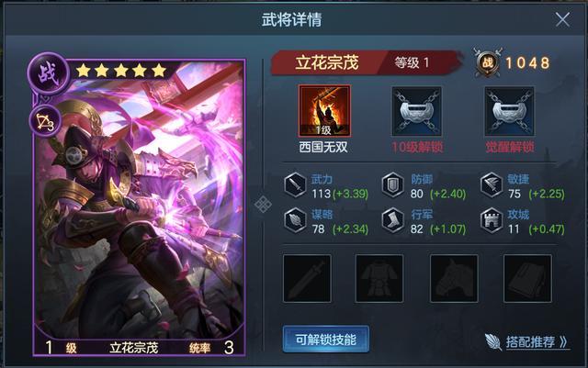Open the empty weapon equipment slot
This screenshot has height=368, width=588.
307,278
